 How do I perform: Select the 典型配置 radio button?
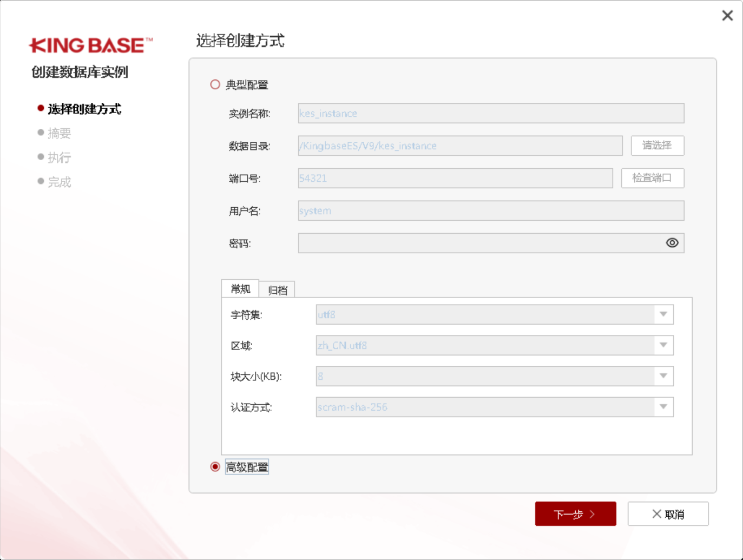coord(215,84)
